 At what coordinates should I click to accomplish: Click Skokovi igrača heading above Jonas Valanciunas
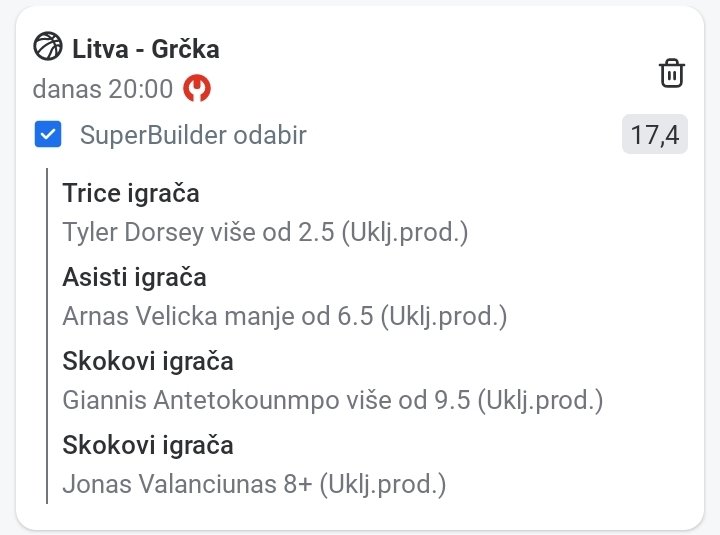[148, 445]
